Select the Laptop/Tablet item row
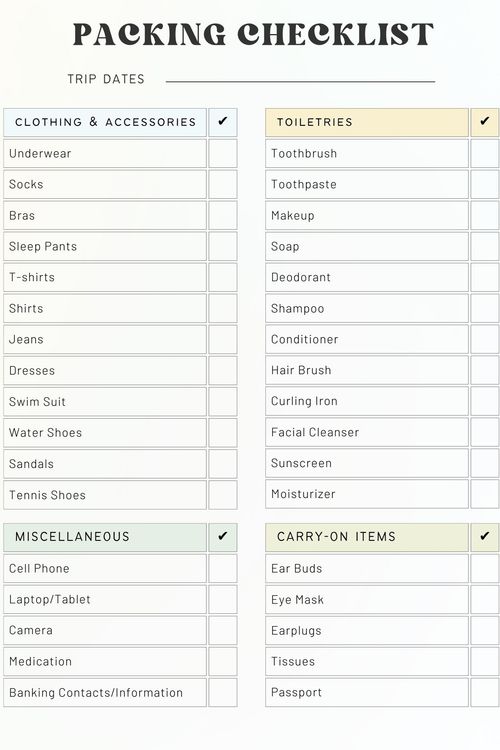This screenshot has height=750, width=500. point(105,599)
